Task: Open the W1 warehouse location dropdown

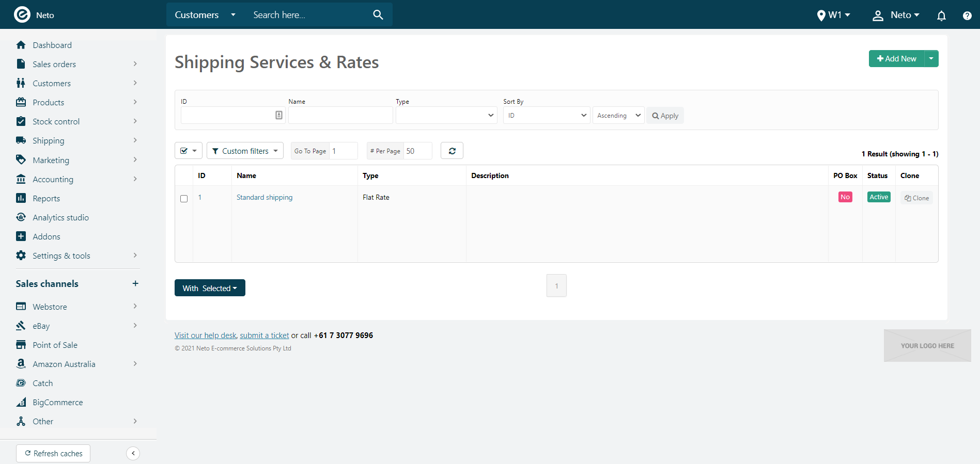Action: click(833, 15)
